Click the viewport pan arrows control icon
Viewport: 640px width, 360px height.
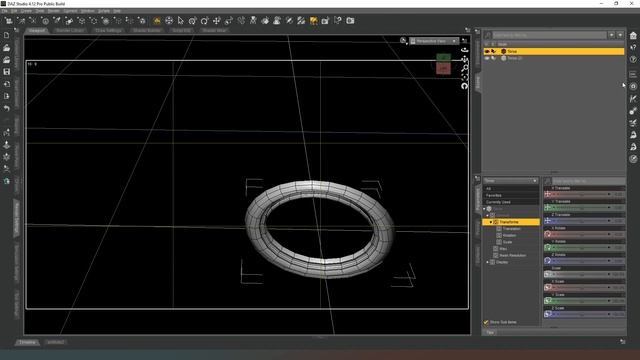464,59
